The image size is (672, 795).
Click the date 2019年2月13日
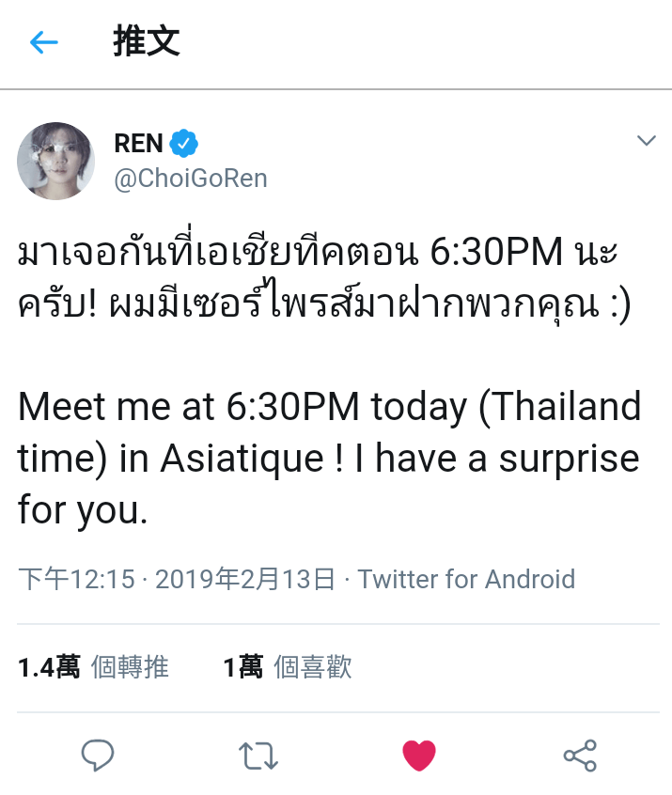[x=245, y=579]
